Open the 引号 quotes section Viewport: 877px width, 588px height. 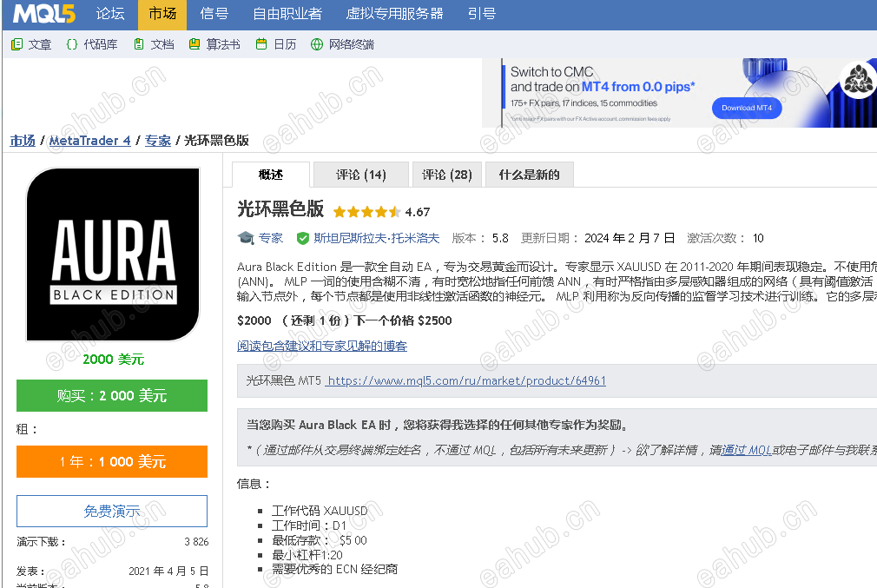(x=482, y=13)
